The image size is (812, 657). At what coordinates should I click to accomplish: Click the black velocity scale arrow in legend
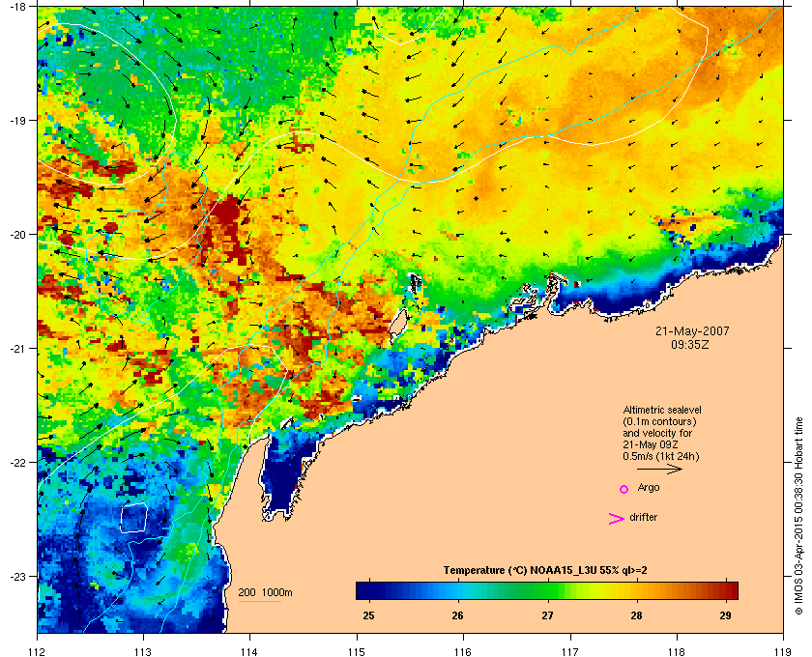coord(659,469)
